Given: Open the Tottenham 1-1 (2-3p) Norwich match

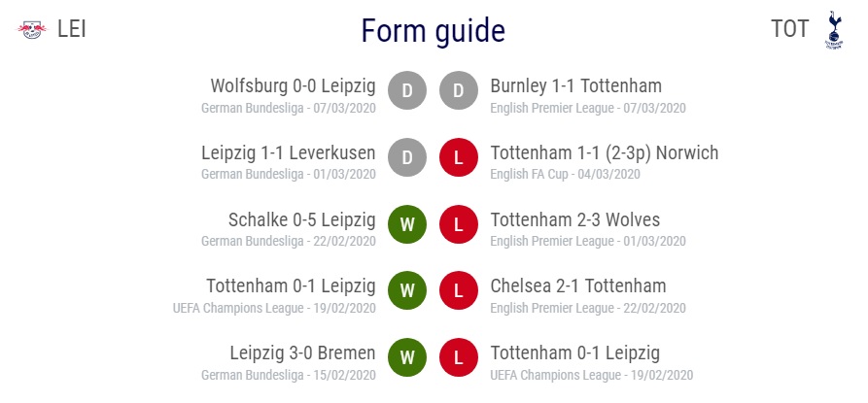Looking at the screenshot, I should [x=604, y=152].
